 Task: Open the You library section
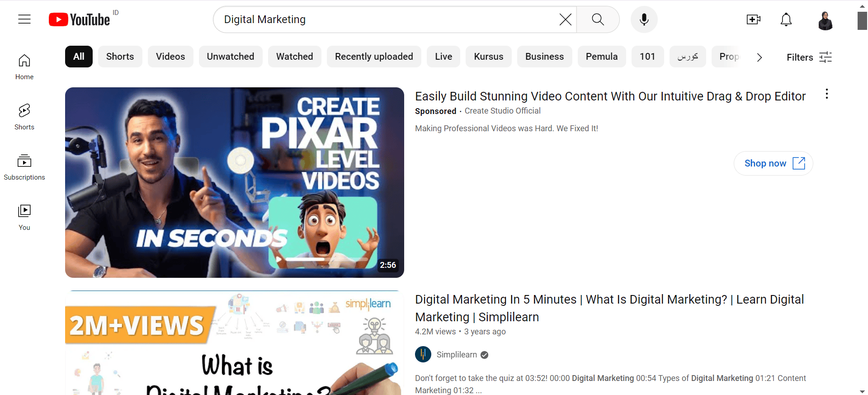click(24, 218)
